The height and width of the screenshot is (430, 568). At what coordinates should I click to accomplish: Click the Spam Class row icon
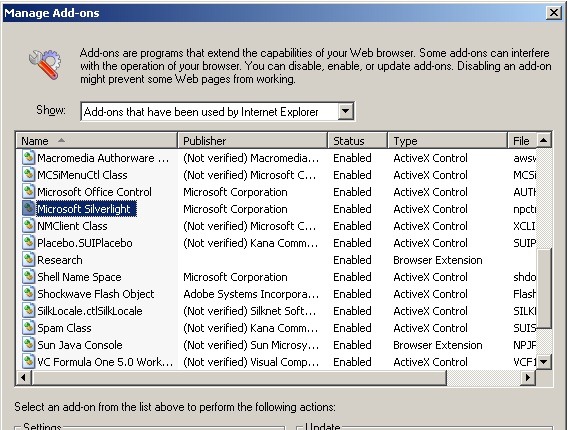point(28,328)
